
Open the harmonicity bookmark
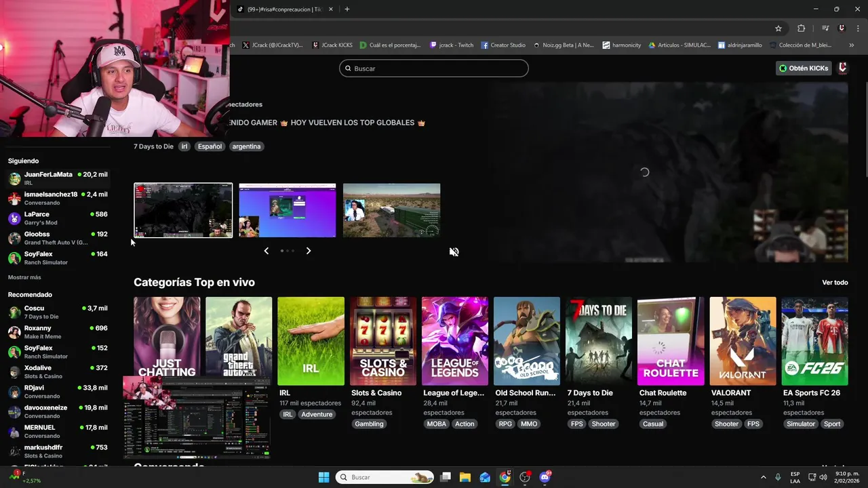coord(621,45)
